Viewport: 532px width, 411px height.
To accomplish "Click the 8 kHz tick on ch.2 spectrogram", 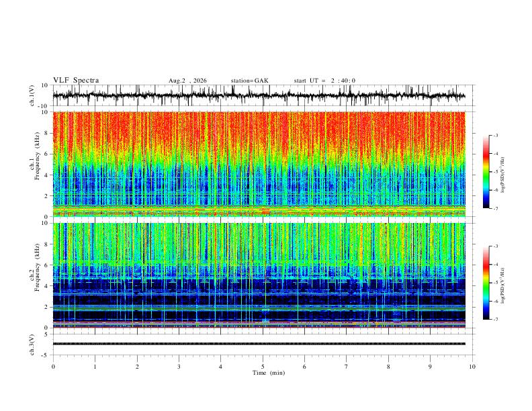I will pyautogui.click(x=46, y=244).
